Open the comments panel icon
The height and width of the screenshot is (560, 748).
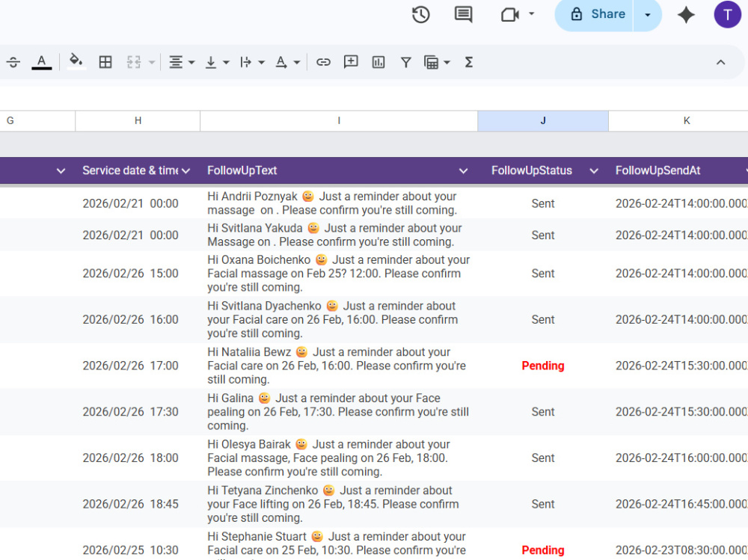(463, 15)
